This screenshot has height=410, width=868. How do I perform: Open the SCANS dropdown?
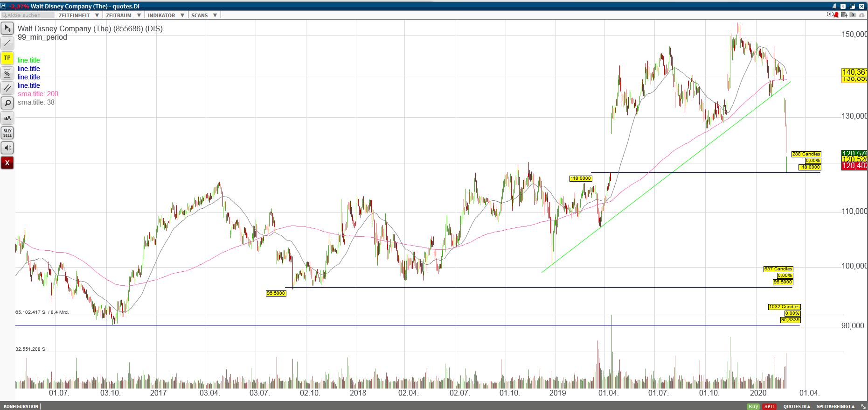pos(204,15)
